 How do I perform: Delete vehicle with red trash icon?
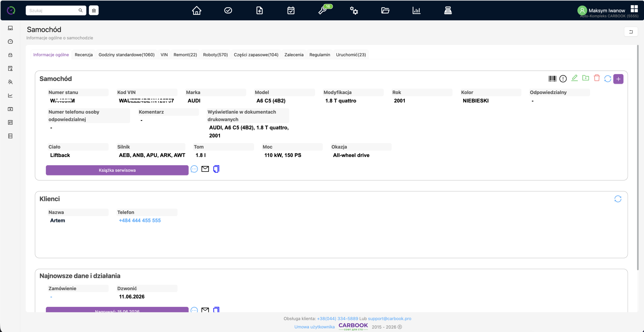(x=597, y=78)
